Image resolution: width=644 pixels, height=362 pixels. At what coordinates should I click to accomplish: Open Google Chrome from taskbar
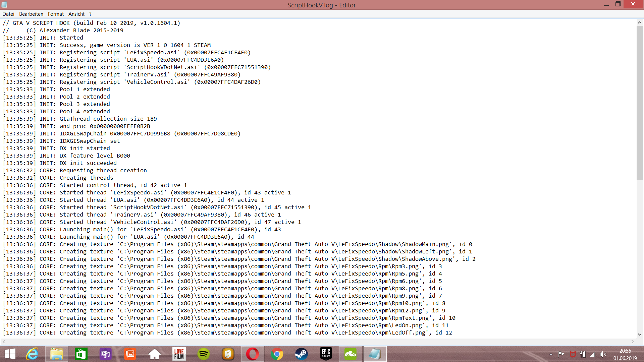tap(277, 354)
